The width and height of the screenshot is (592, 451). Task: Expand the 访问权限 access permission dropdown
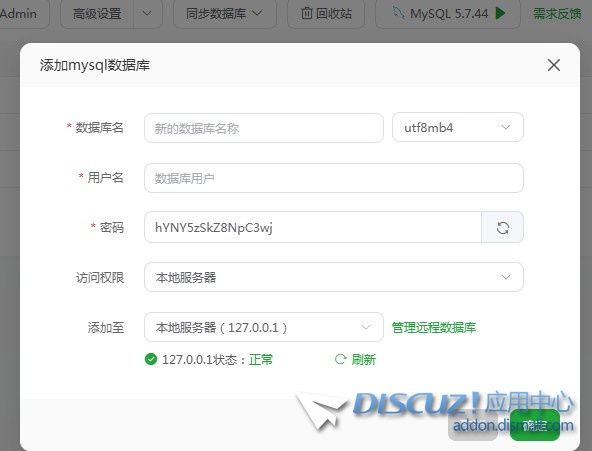334,277
